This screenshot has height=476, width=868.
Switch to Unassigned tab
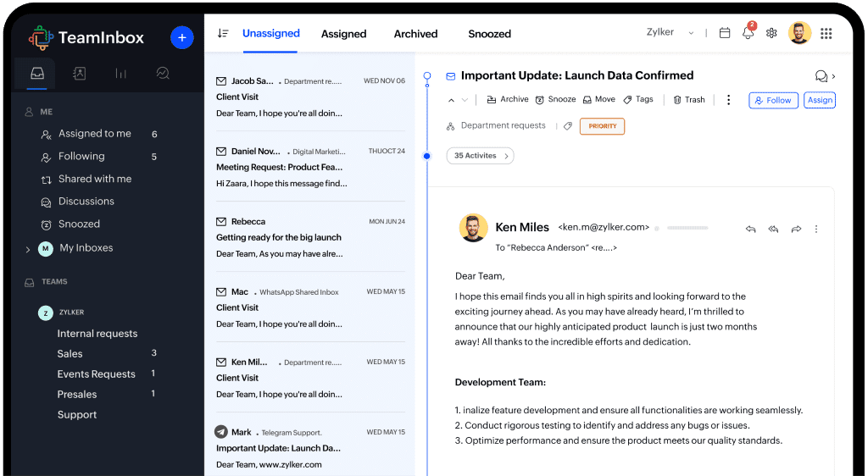pos(270,33)
